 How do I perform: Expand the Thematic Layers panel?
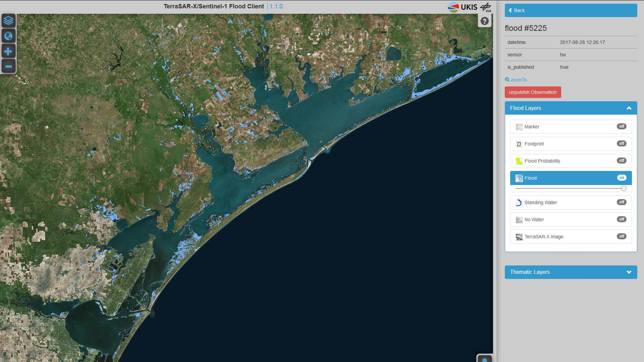coord(629,272)
